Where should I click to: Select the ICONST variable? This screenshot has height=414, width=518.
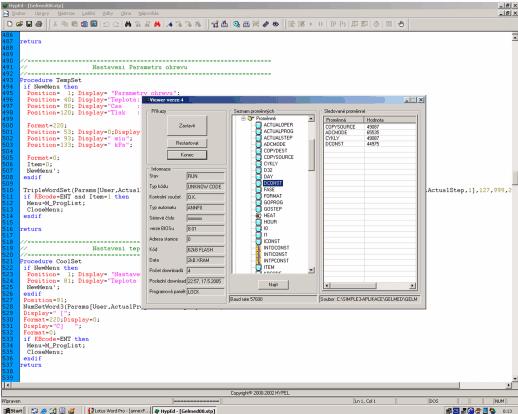(272, 241)
